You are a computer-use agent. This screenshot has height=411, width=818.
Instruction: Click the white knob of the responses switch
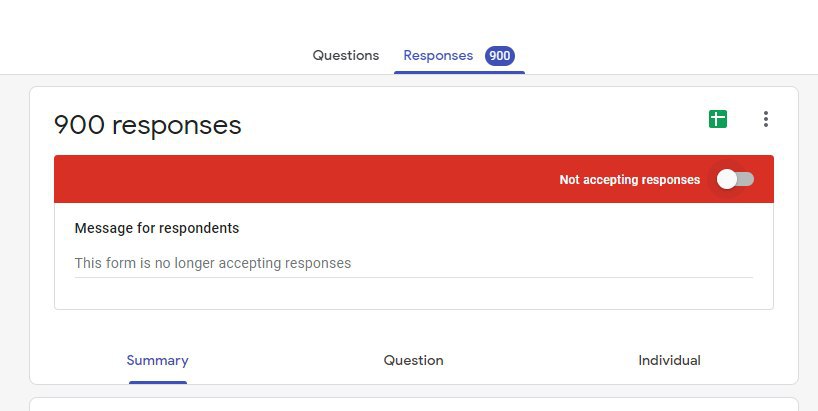pyautogui.click(x=726, y=179)
